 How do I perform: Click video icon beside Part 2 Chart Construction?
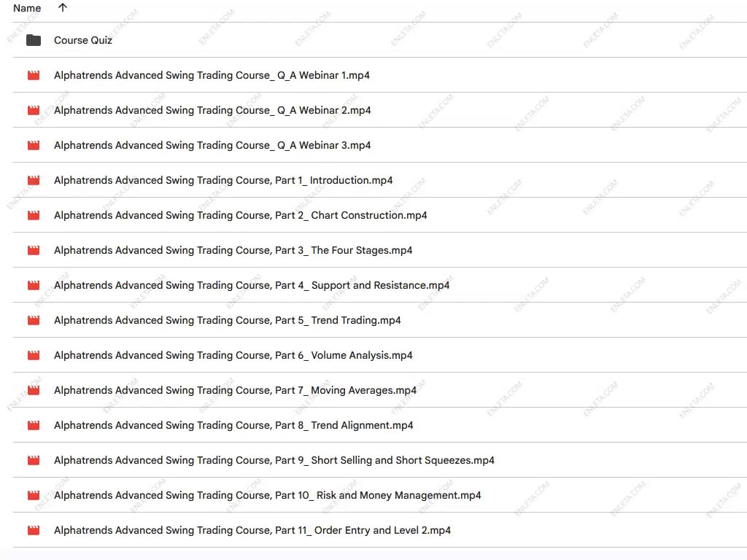[x=34, y=215]
